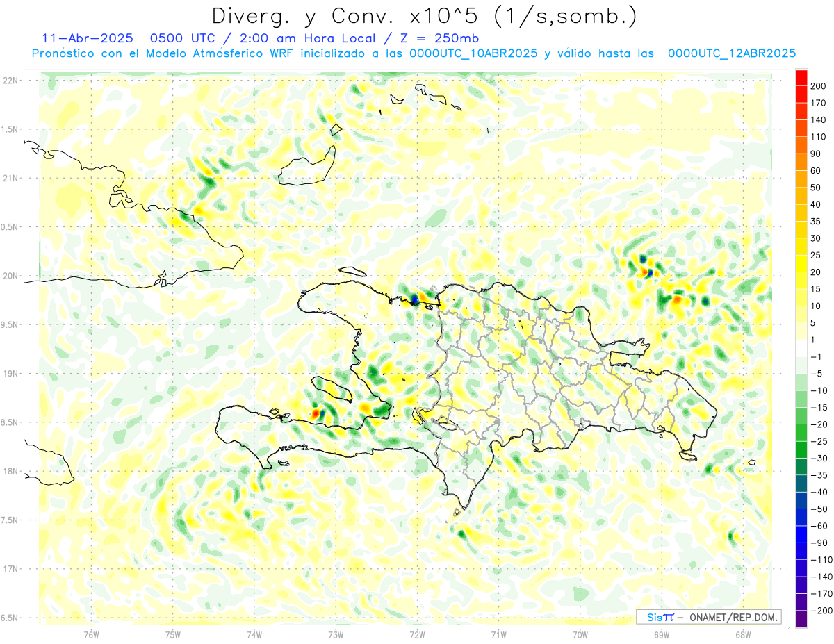Viewport: 834px width, 644px height.
Task: Click the '71W' longitude label
Action: [498, 634]
